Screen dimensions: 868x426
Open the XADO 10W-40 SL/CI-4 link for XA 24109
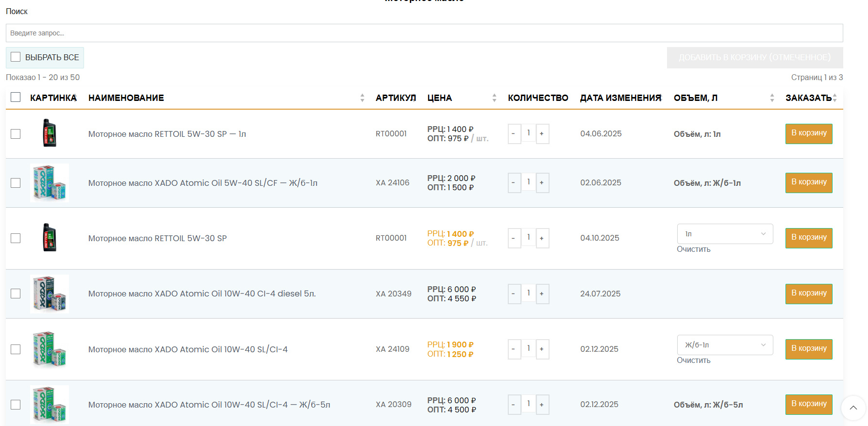tap(188, 349)
